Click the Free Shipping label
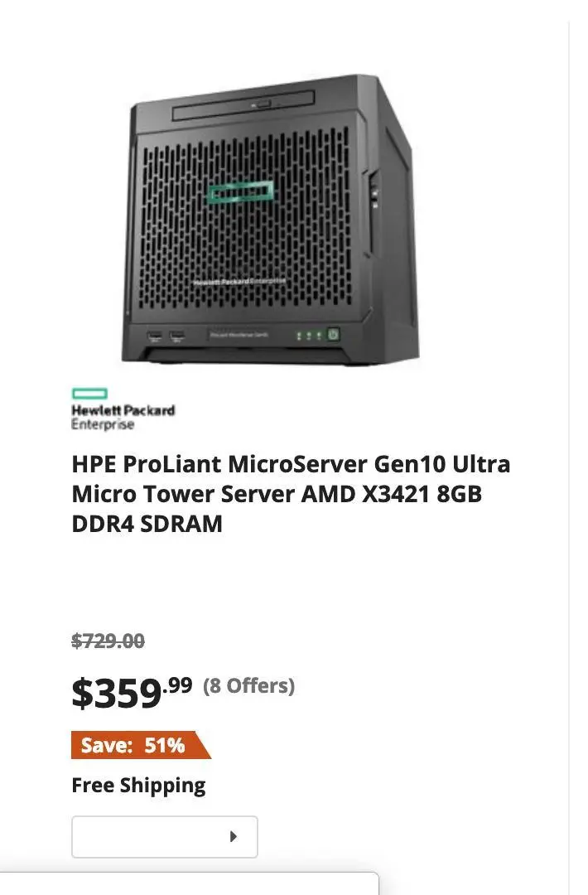 (x=138, y=785)
